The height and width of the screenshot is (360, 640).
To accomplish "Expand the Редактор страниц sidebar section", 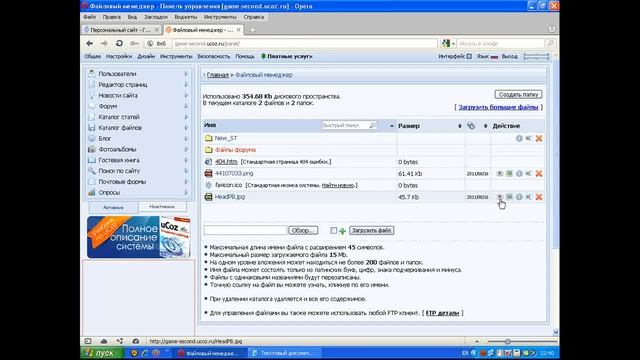I will (186, 85).
